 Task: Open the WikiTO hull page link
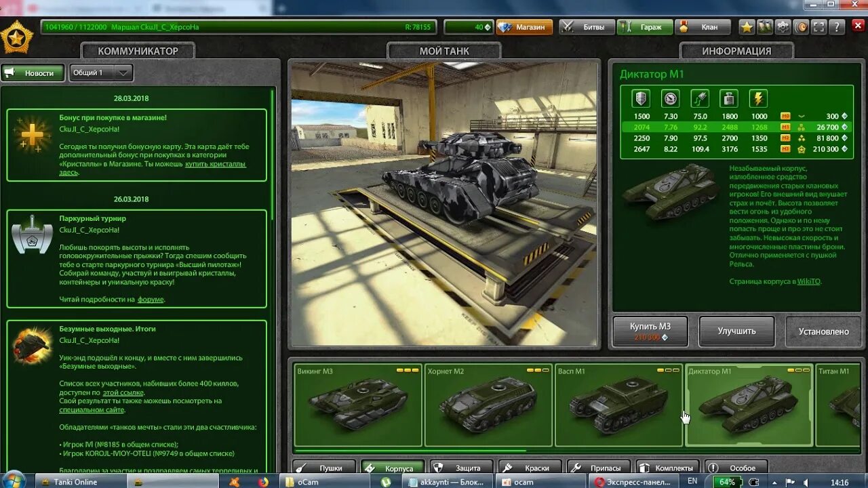[808, 281]
